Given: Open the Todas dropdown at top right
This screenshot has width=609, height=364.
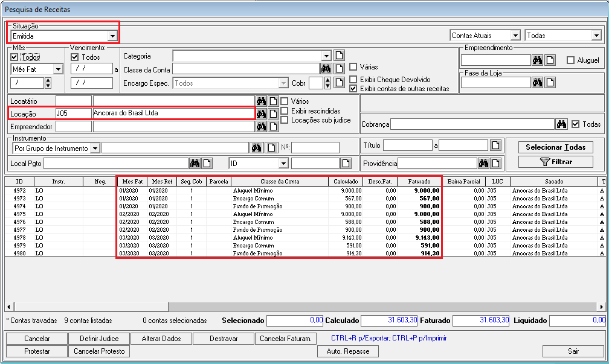Looking at the screenshot, I should coord(596,35).
